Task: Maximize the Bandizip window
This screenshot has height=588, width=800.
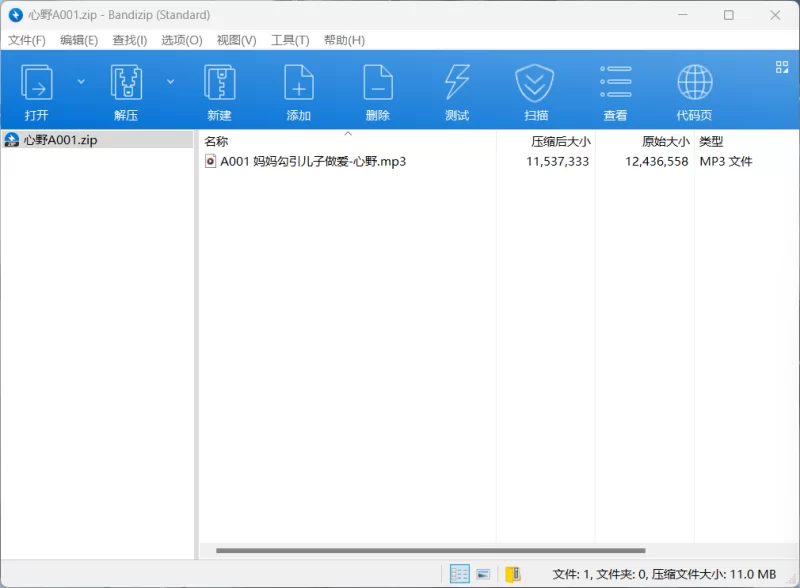Action: [729, 15]
